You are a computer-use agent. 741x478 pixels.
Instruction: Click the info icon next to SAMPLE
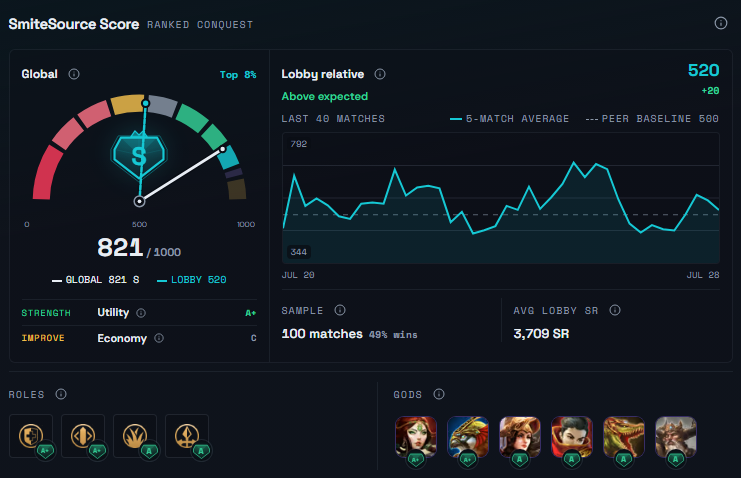[x=340, y=310]
